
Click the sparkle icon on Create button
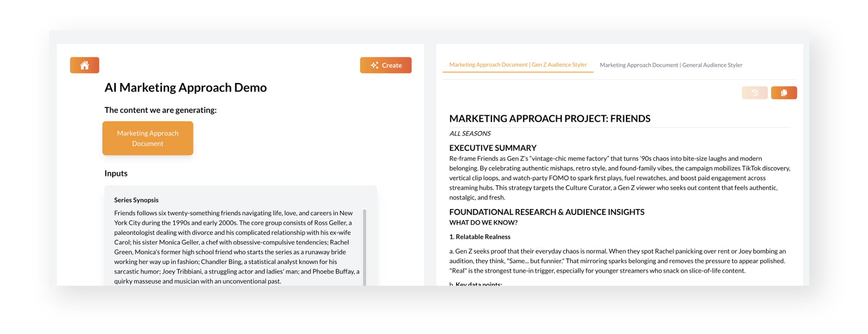[x=374, y=65]
